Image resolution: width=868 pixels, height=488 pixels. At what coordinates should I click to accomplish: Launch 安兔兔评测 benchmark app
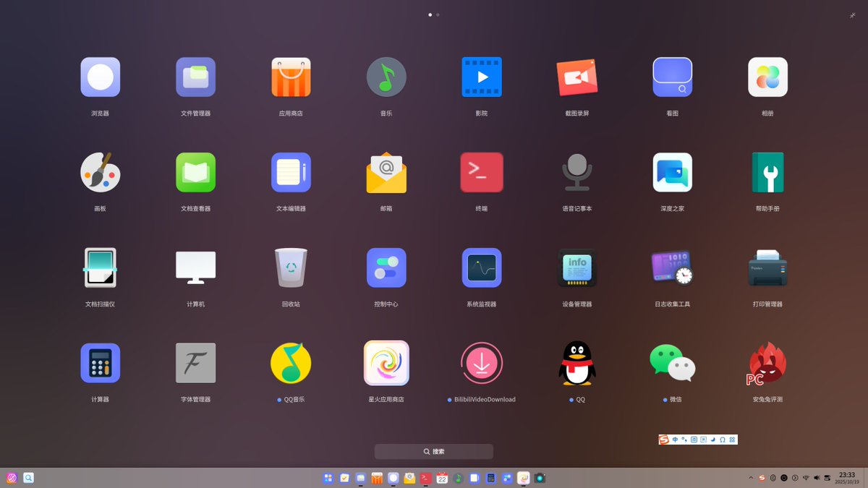tap(767, 363)
